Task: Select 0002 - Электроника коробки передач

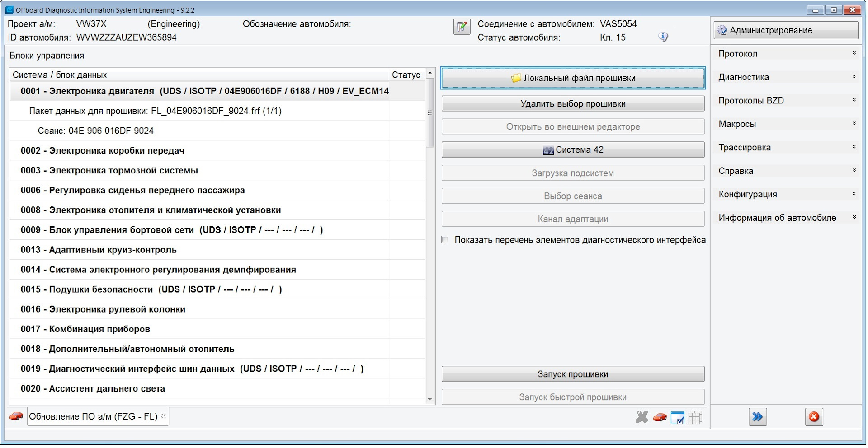Action: pos(217,151)
